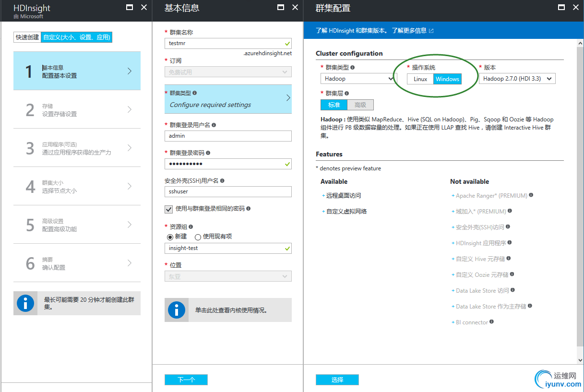This screenshot has width=584, height=392.
Task: Focus 群集登录用户名 field containing admin
Action: click(228, 136)
